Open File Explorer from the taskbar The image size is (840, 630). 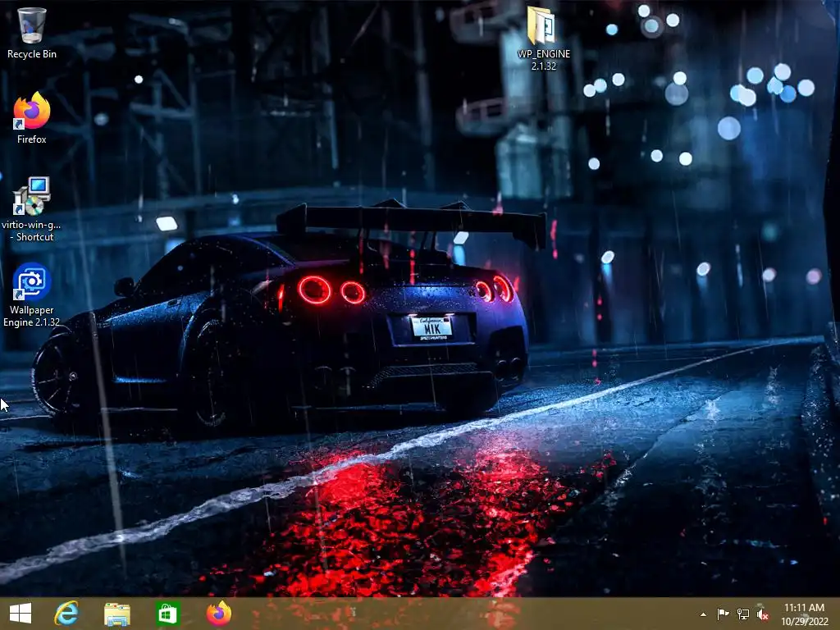click(116, 614)
